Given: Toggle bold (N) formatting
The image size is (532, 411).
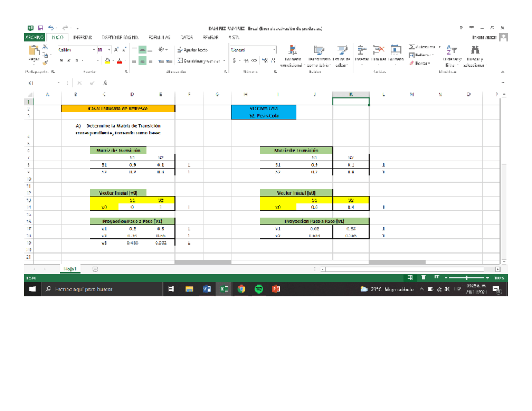Looking at the screenshot, I should pos(61,61).
